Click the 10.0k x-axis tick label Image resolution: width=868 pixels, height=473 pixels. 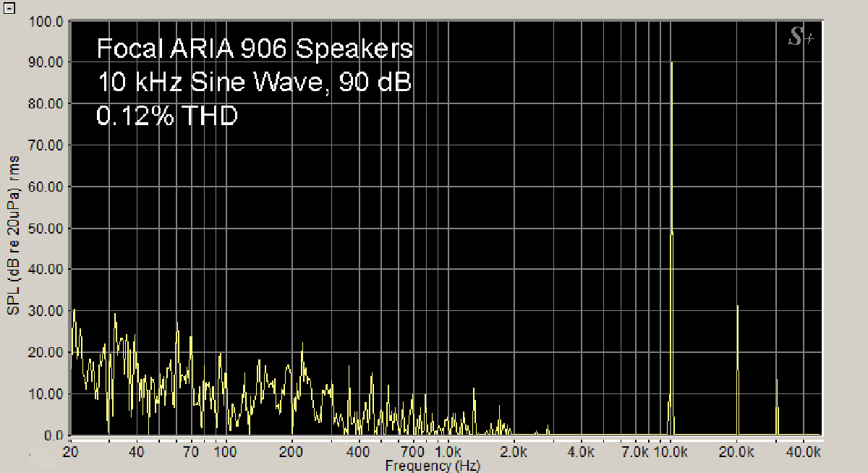pyautogui.click(x=671, y=452)
